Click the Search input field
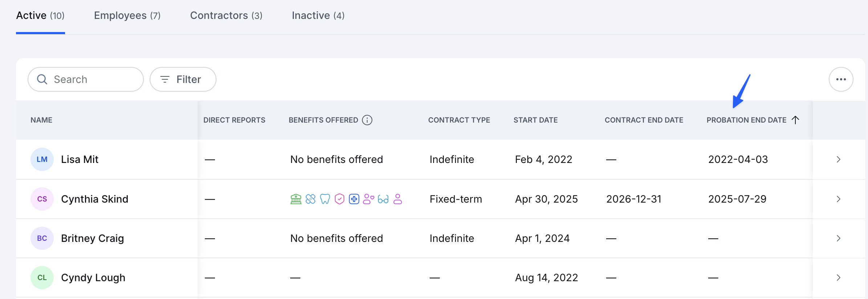The width and height of the screenshot is (868, 299). [86, 79]
